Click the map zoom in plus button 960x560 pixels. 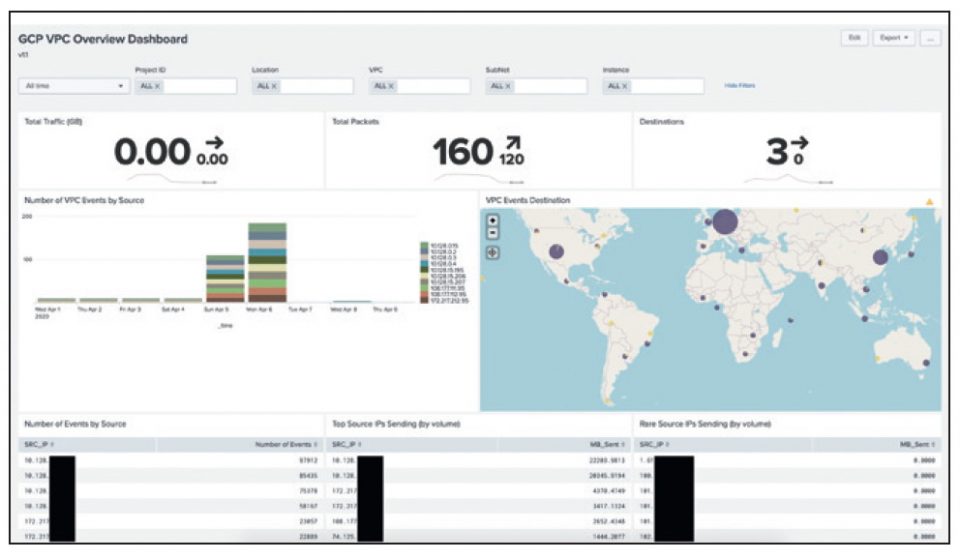tap(493, 220)
